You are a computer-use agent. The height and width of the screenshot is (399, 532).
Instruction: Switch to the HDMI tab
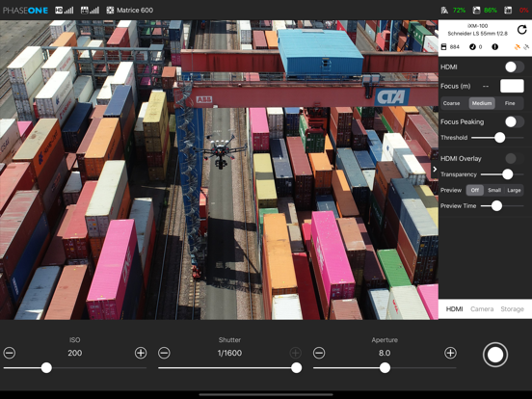tap(454, 308)
